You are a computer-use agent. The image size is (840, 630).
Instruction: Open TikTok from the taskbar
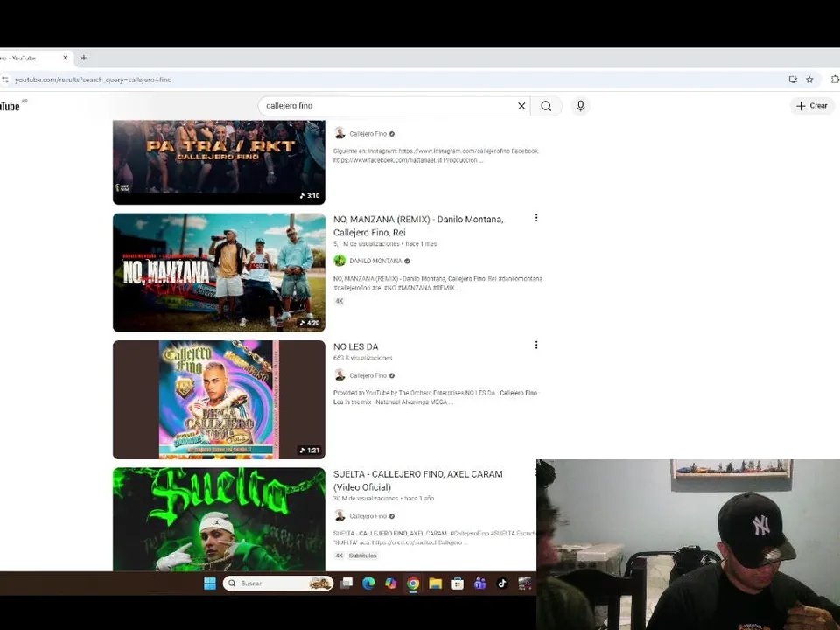coord(502,584)
